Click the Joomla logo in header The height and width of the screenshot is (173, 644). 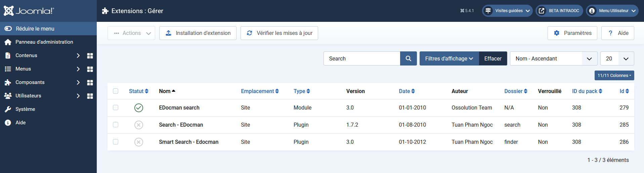[29, 11]
